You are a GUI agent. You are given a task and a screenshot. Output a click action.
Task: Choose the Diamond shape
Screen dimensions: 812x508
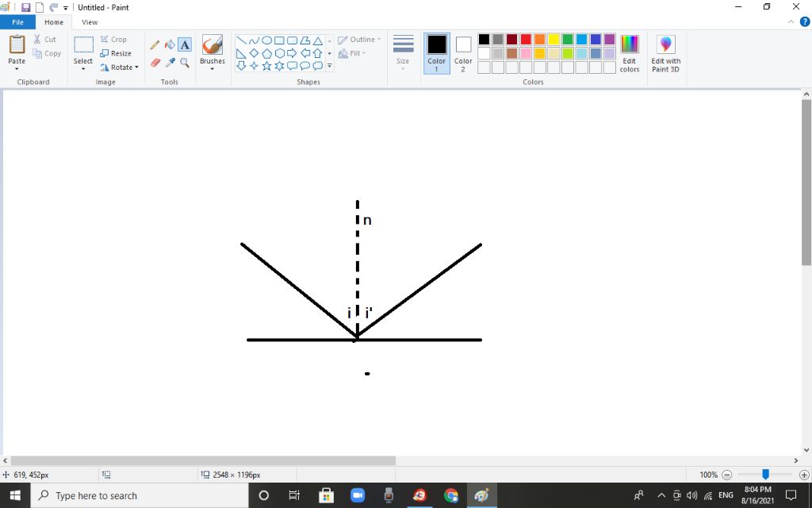(x=254, y=53)
